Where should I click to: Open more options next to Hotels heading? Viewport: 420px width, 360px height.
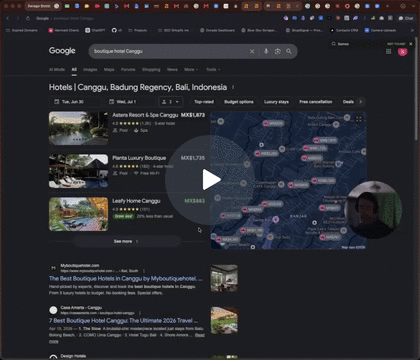pos(233,87)
